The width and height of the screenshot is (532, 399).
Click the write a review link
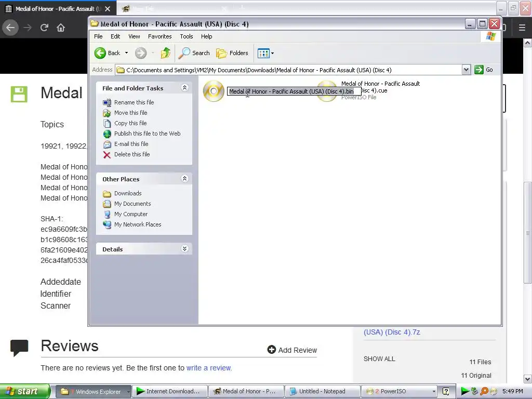pyautogui.click(x=209, y=368)
